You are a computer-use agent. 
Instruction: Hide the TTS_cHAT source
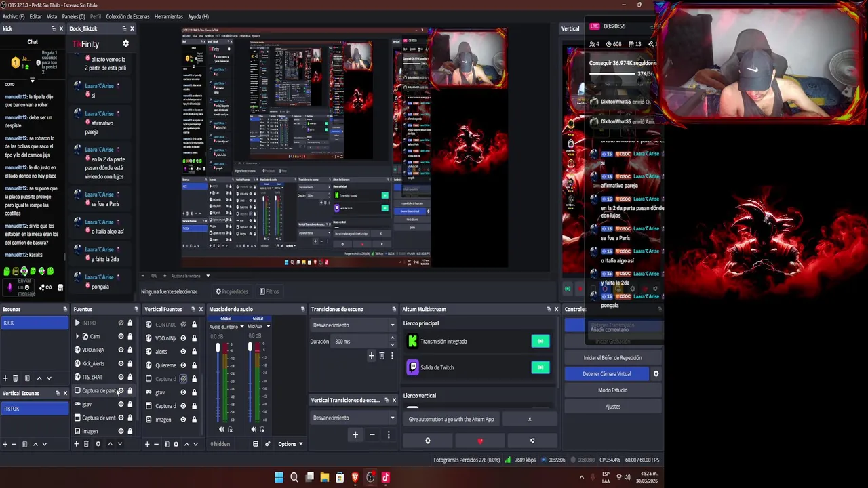click(x=121, y=377)
